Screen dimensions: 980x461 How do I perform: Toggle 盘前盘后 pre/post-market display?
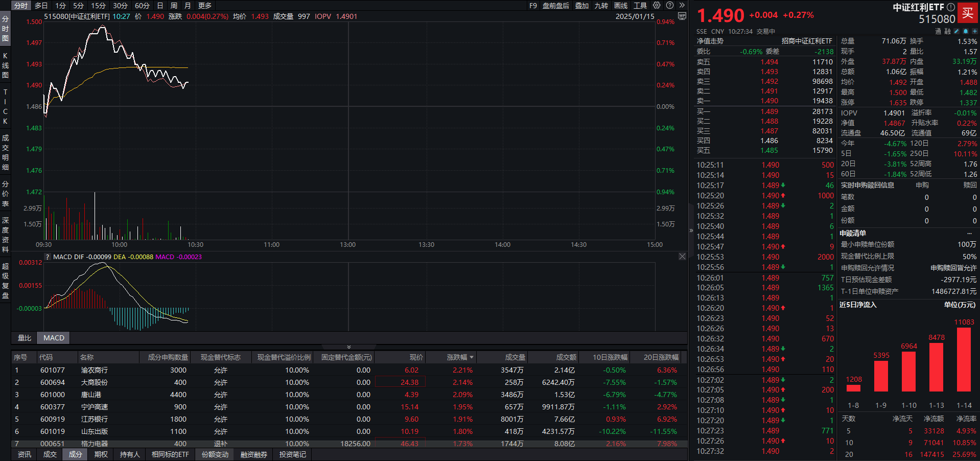pyautogui.click(x=555, y=6)
